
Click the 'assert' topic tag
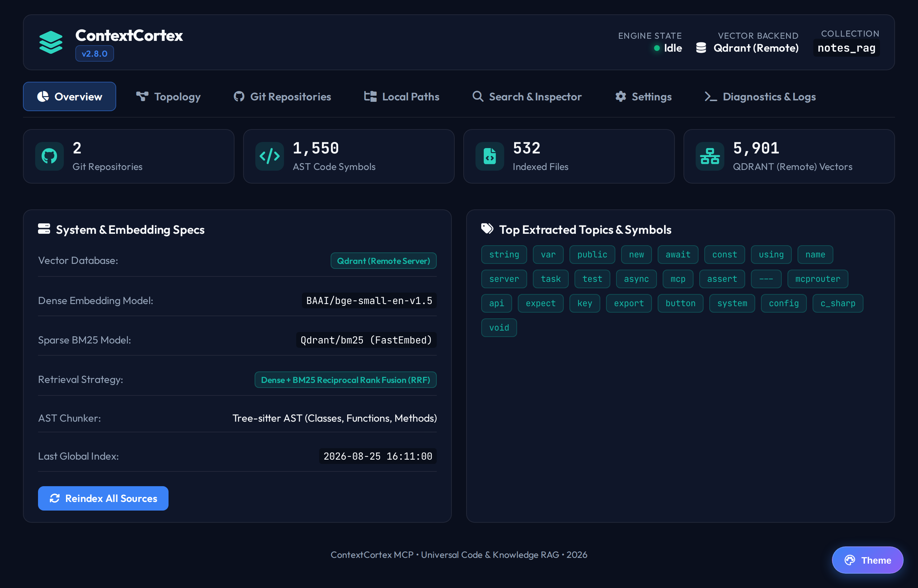[x=722, y=279]
